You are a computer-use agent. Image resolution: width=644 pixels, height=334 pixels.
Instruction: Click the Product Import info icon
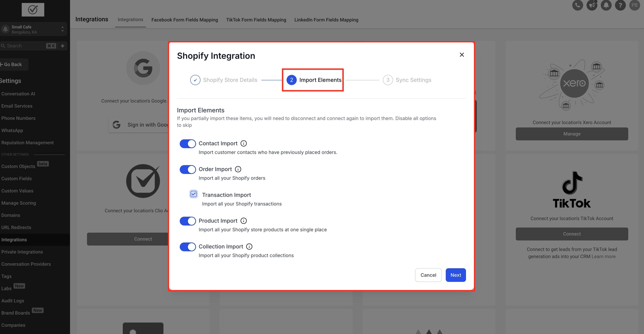243,221
